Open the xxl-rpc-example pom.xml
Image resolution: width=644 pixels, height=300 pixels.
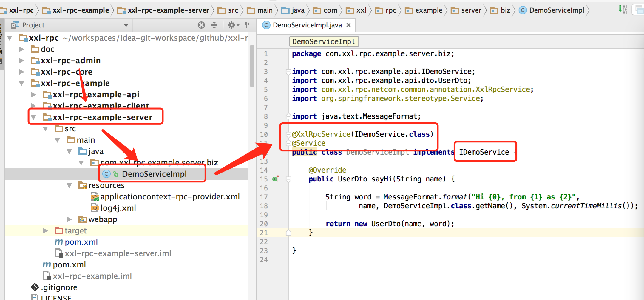coord(69,265)
